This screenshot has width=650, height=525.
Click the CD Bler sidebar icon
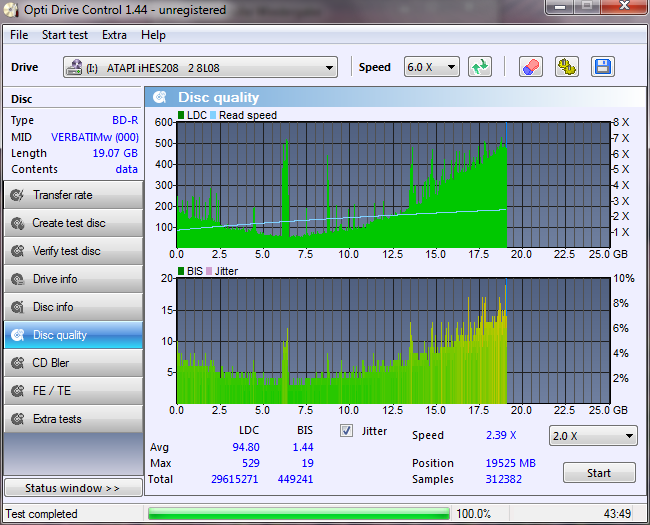point(17,363)
